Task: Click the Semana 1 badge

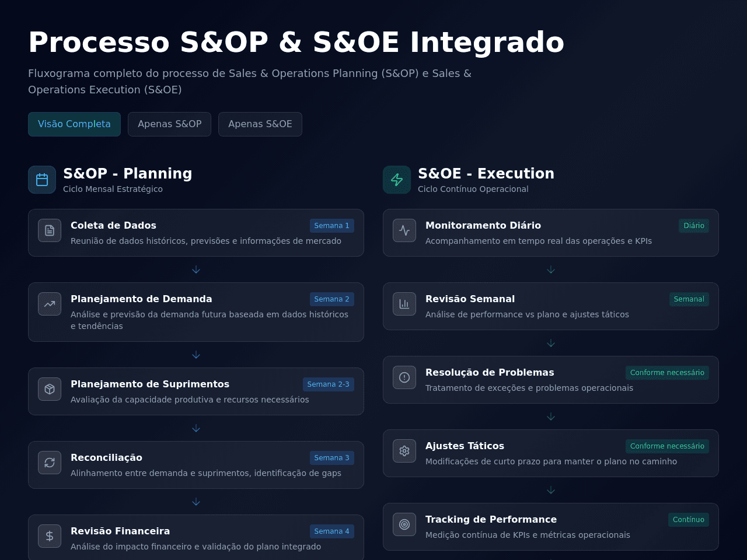Action: pyautogui.click(x=332, y=226)
